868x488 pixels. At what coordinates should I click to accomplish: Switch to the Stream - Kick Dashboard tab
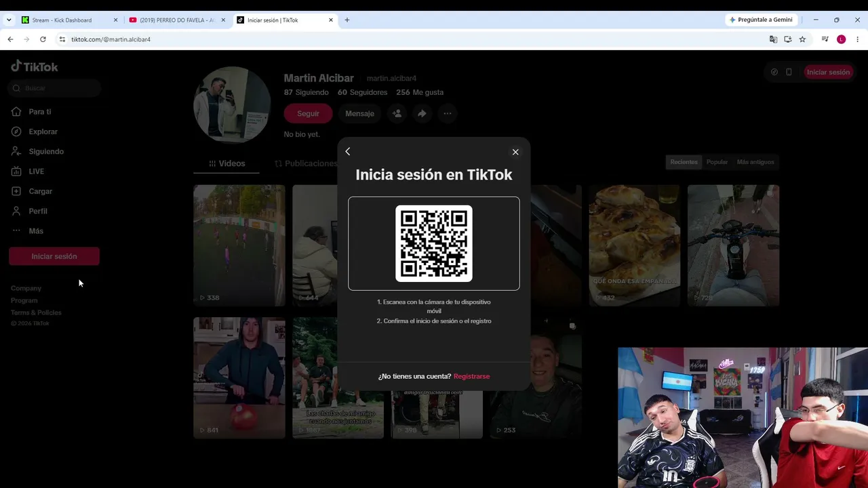tap(70, 20)
